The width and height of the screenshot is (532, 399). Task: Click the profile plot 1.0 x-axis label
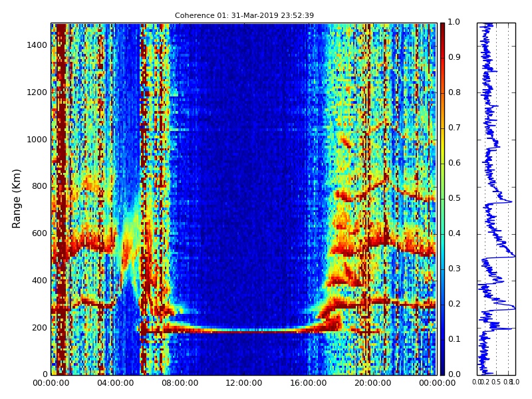[x=515, y=382]
